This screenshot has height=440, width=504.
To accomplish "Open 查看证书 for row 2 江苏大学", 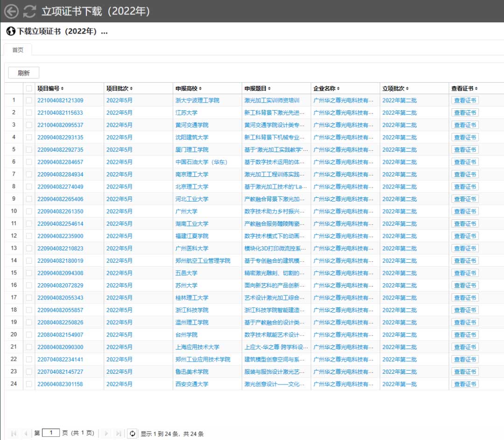I will pyautogui.click(x=465, y=112).
